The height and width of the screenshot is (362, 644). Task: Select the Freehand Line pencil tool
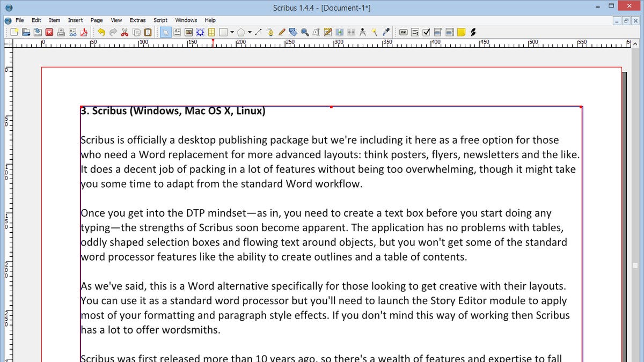(282, 32)
